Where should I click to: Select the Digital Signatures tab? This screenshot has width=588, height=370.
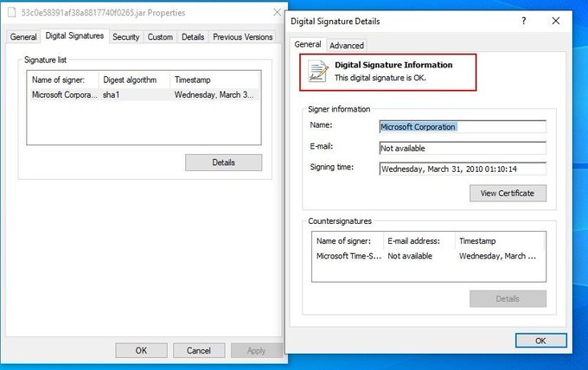(x=74, y=35)
